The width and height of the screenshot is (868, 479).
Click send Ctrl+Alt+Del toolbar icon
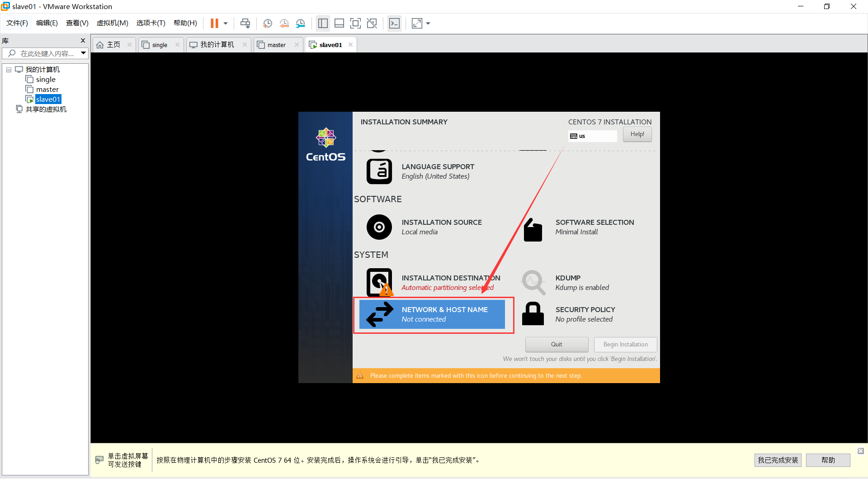point(245,23)
